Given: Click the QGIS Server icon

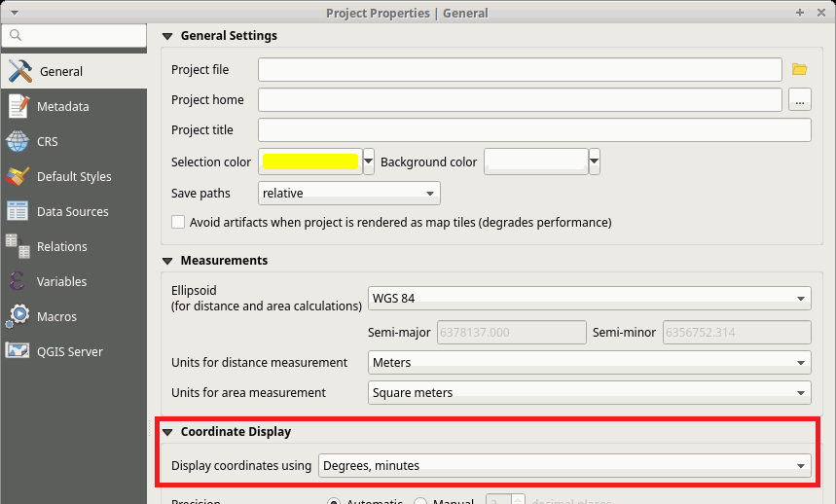Looking at the screenshot, I should point(18,351).
